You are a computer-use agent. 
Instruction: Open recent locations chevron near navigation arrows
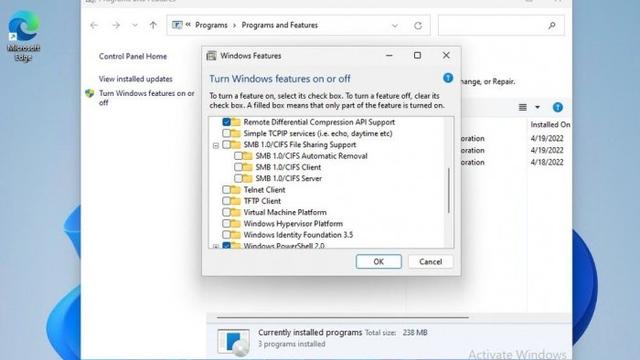click(135, 25)
